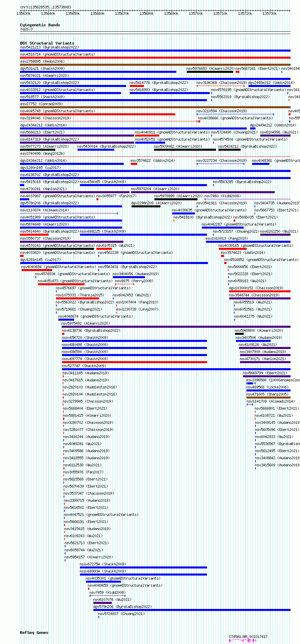Open nsv5976683 (Almarri2020) variant label
The width and height of the screenshot is (300, 644).
click(x=210, y=68)
